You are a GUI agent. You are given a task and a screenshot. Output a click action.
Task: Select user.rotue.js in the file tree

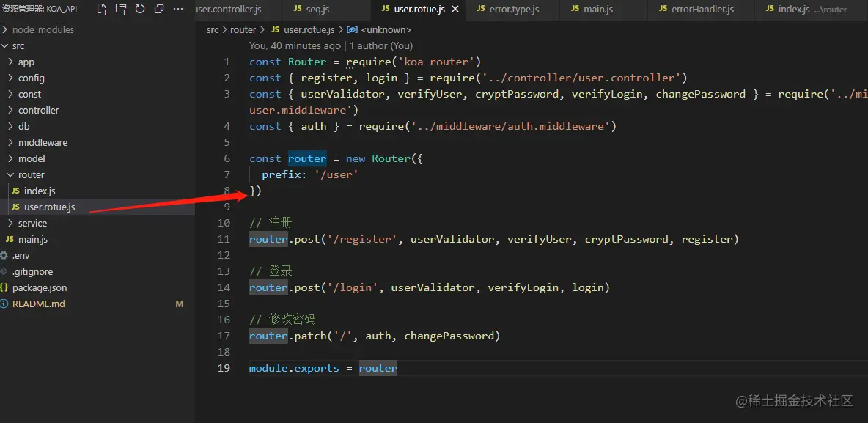98,207
